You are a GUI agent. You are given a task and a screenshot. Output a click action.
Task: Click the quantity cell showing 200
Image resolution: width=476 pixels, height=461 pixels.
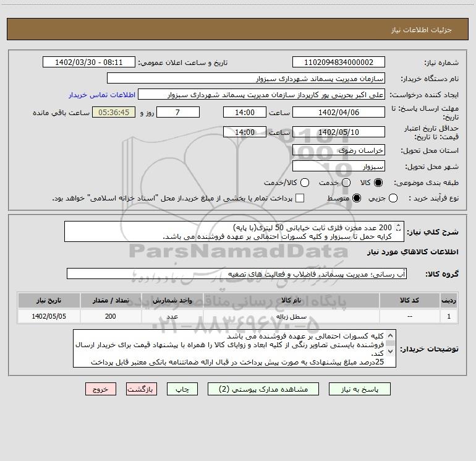point(111,316)
